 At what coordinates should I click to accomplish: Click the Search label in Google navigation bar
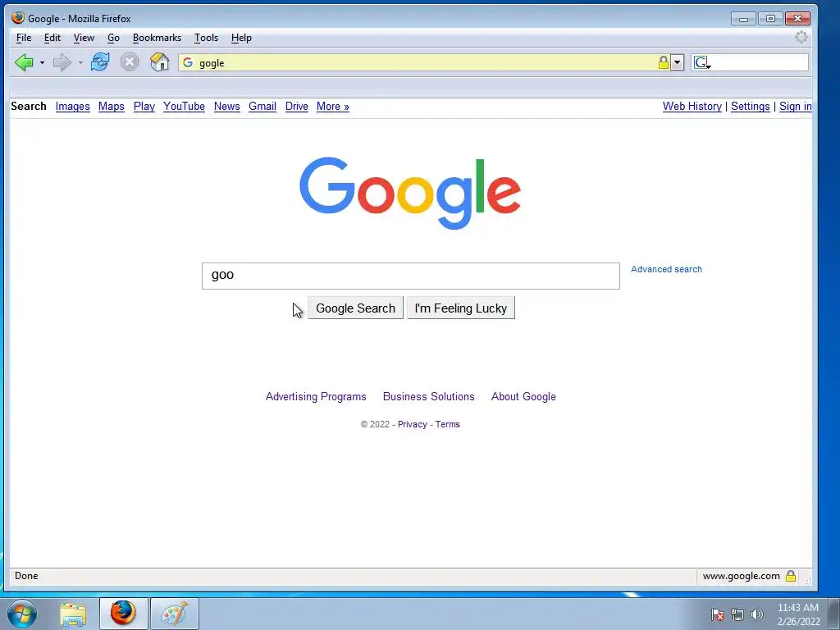[29, 107]
